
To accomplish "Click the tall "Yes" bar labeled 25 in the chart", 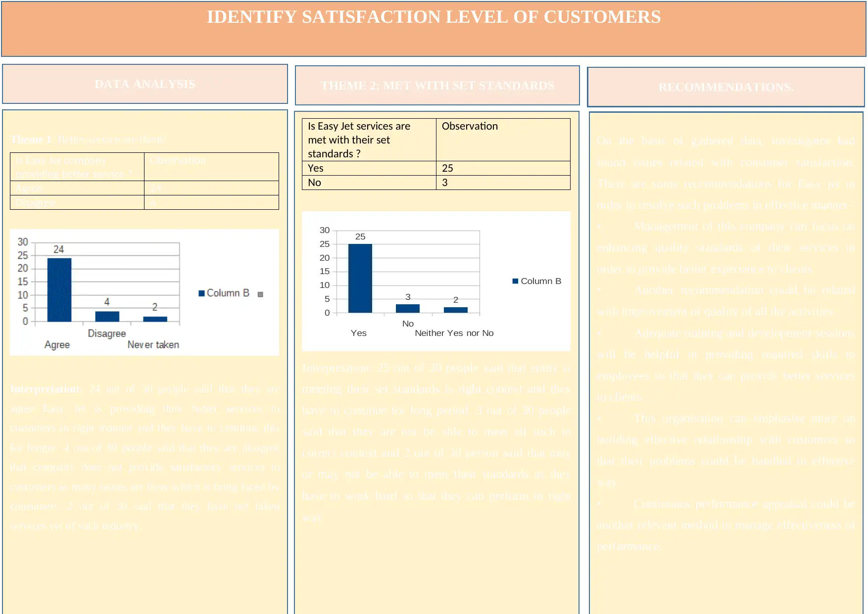I will pyautogui.click(x=360, y=278).
